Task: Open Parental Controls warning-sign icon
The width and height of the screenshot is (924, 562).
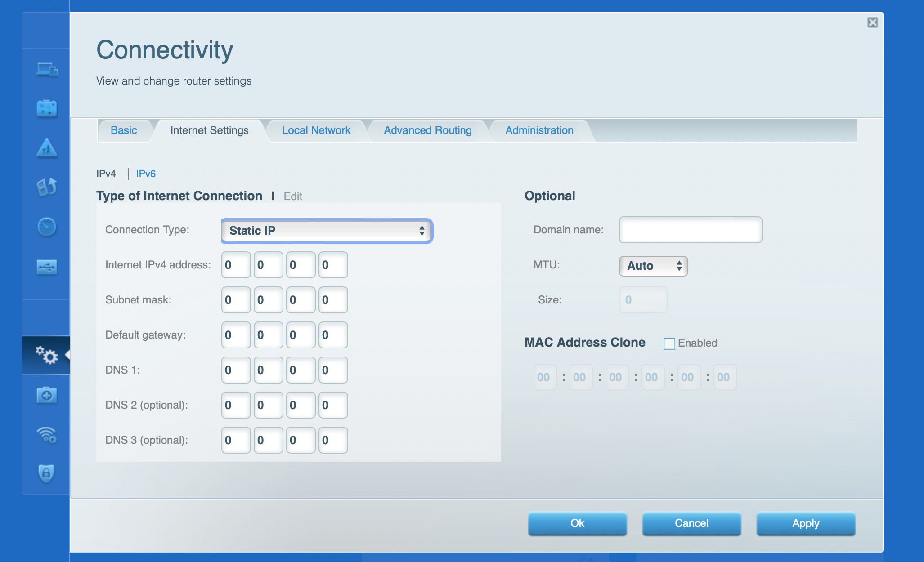Action: (x=47, y=148)
